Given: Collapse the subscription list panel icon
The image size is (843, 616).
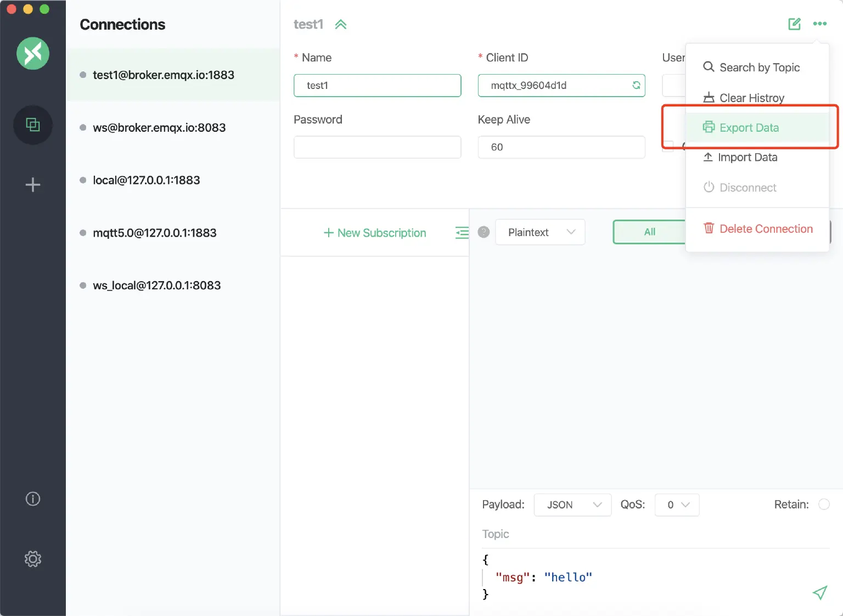Looking at the screenshot, I should point(462,233).
